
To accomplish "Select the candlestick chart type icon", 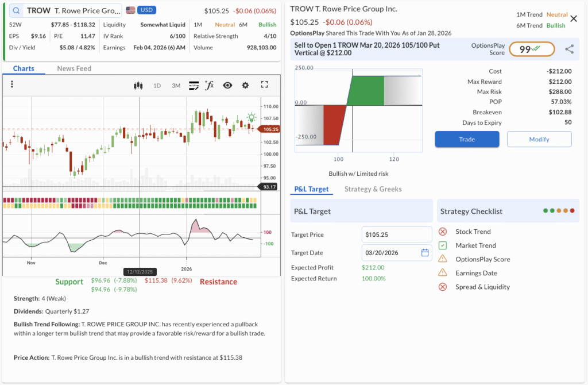I will pyautogui.click(x=138, y=86).
